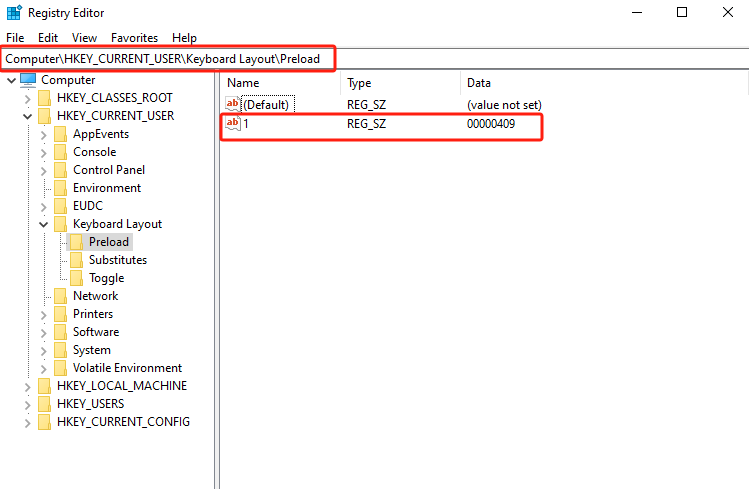Click the Control Panel folder icon
The image size is (749, 489).
click(60, 170)
